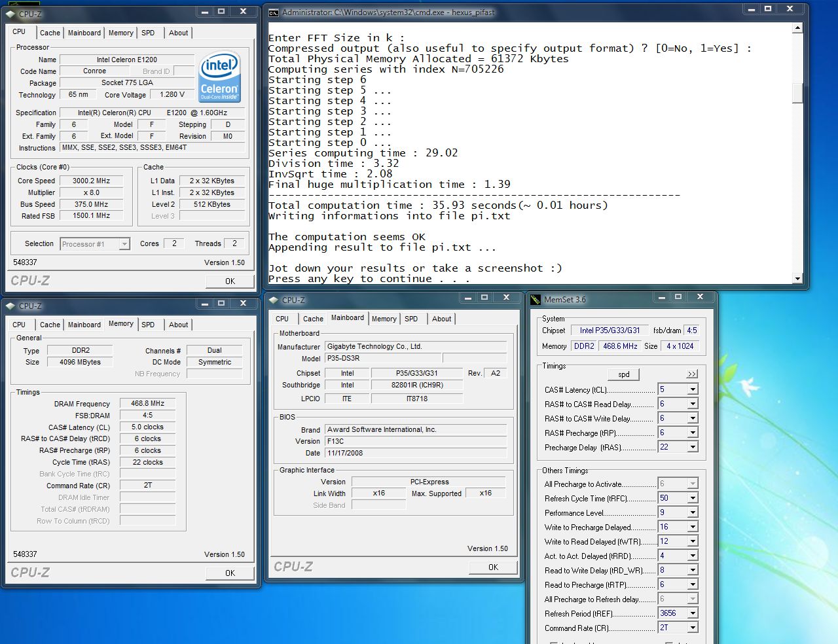This screenshot has height=644, width=838.
Task: Click Instructions field MMX, SSE, SSE2
Action: coord(153,147)
